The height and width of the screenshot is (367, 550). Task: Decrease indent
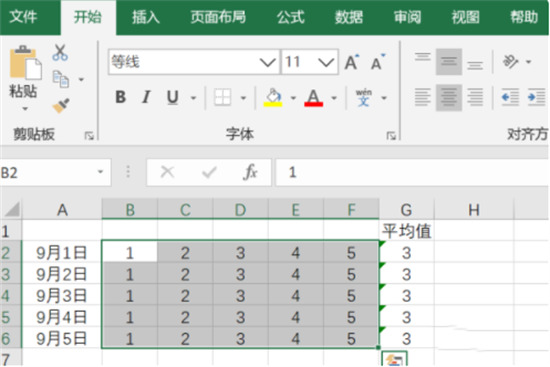pos(510,97)
